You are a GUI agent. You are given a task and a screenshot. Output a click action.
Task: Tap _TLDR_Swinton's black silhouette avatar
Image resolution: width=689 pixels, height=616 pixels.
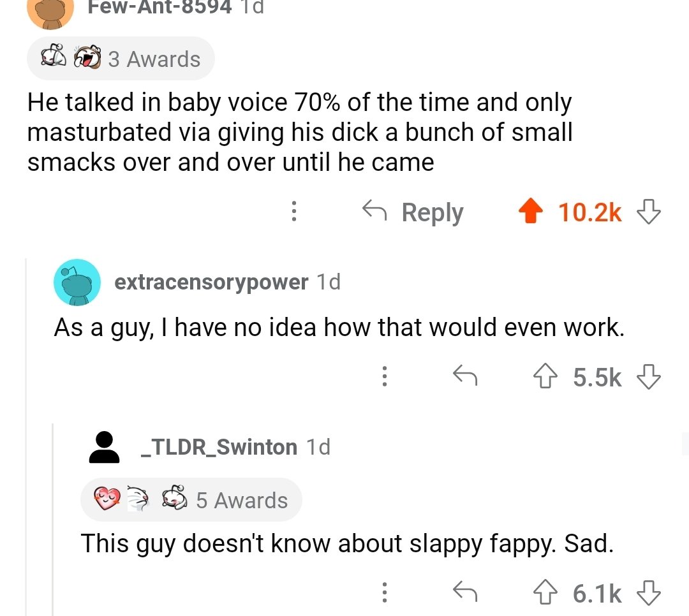(105, 447)
